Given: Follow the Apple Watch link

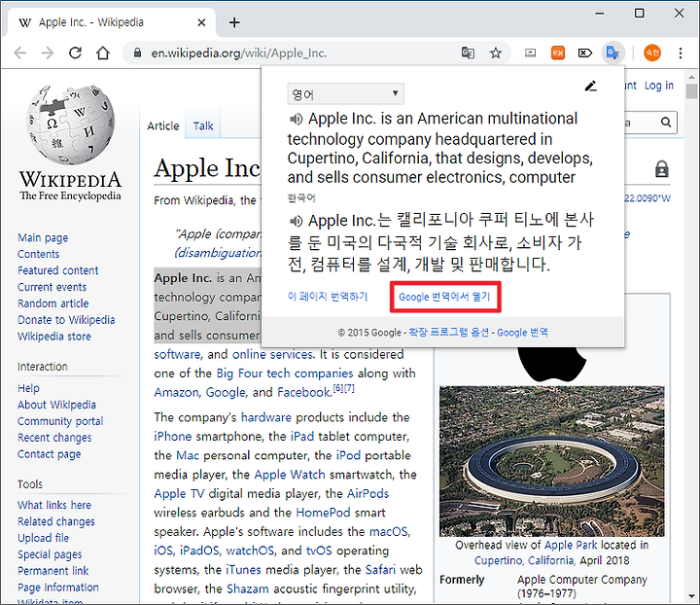Looking at the screenshot, I should [x=290, y=475].
